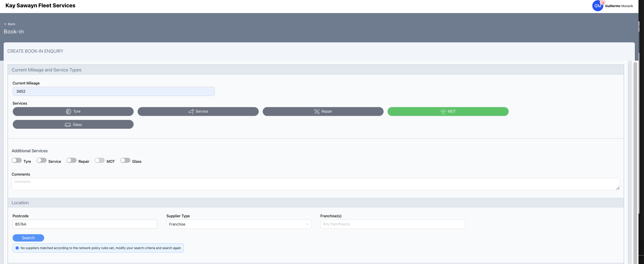Click the Book-In page heading

click(x=14, y=32)
